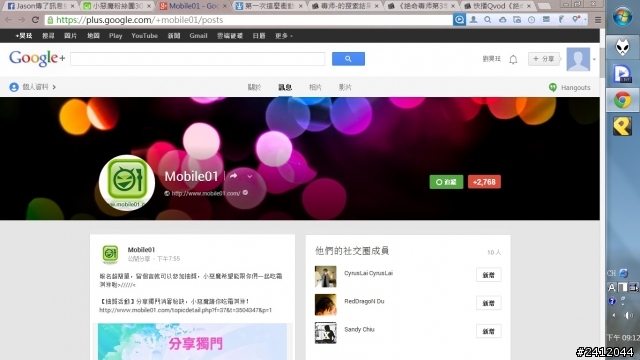Click the Mobile01 share arrow icon
This screenshot has width=640, height=360.
pyautogui.click(x=233, y=176)
